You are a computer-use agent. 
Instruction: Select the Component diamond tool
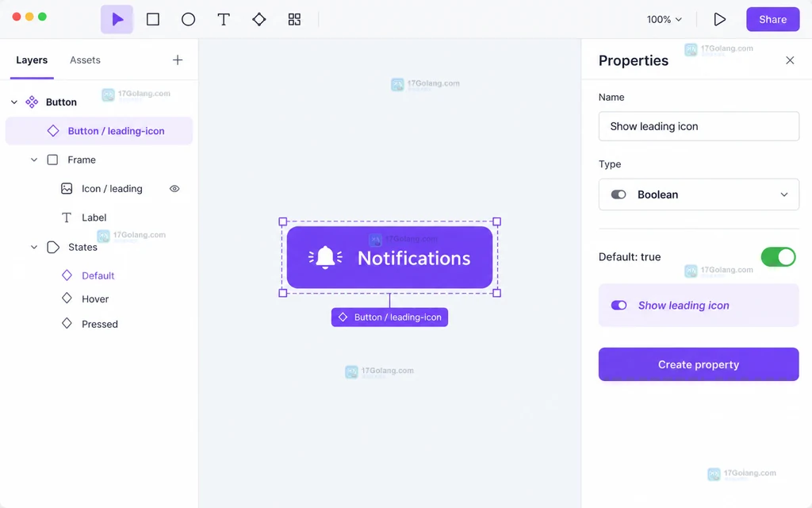[259, 19]
